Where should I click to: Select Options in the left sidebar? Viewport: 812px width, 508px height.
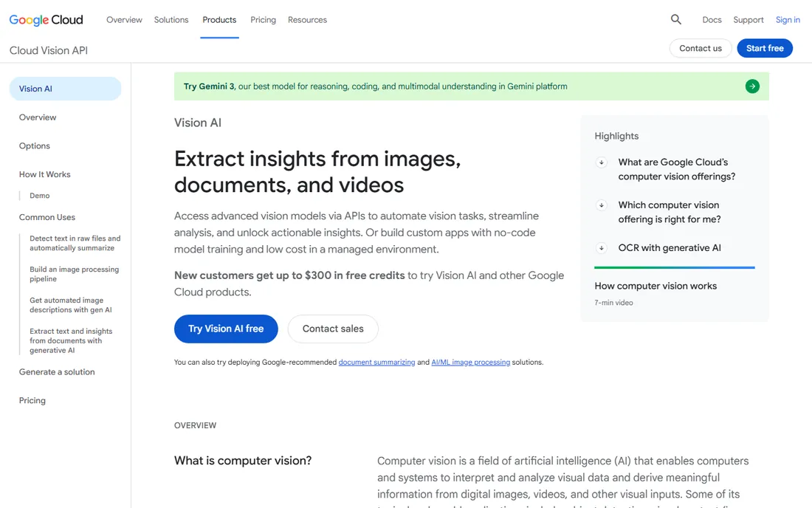(35, 146)
